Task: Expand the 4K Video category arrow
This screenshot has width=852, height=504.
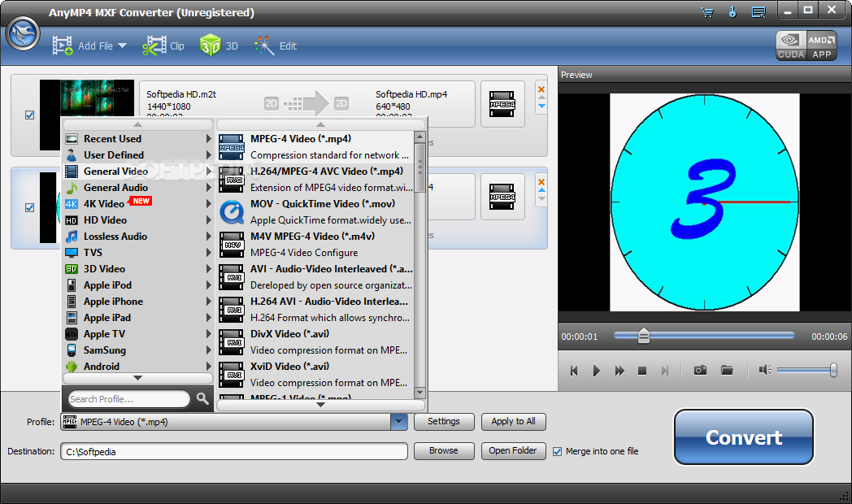Action: (208, 204)
